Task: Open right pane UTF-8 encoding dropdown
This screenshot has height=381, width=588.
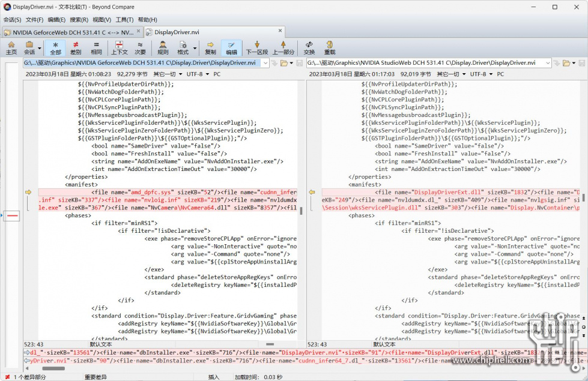Action: pos(481,74)
